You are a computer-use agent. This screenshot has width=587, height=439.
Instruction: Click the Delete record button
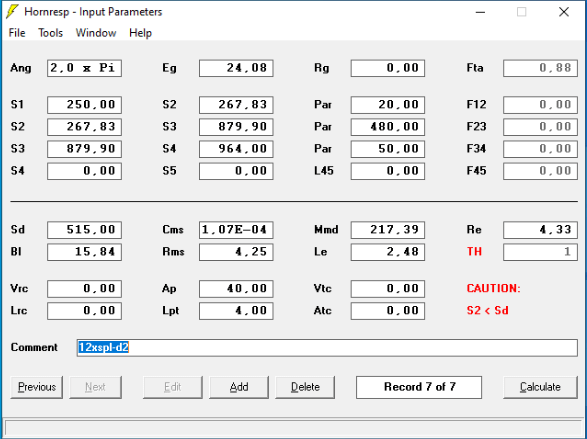[x=305, y=387]
